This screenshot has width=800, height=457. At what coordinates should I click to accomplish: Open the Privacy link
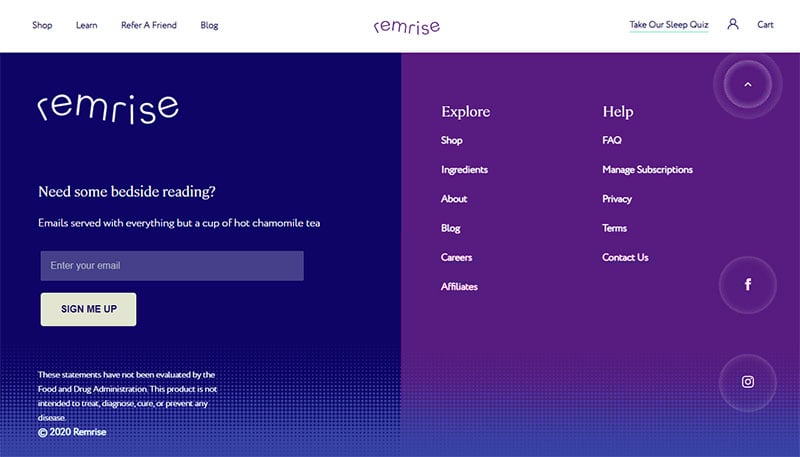point(617,199)
